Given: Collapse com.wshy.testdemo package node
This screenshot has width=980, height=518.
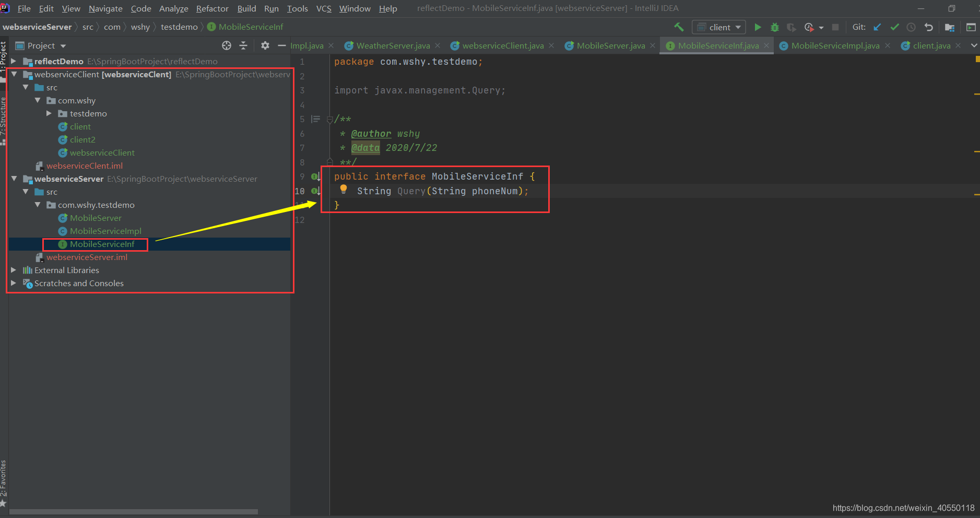Looking at the screenshot, I should tap(37, 205).
